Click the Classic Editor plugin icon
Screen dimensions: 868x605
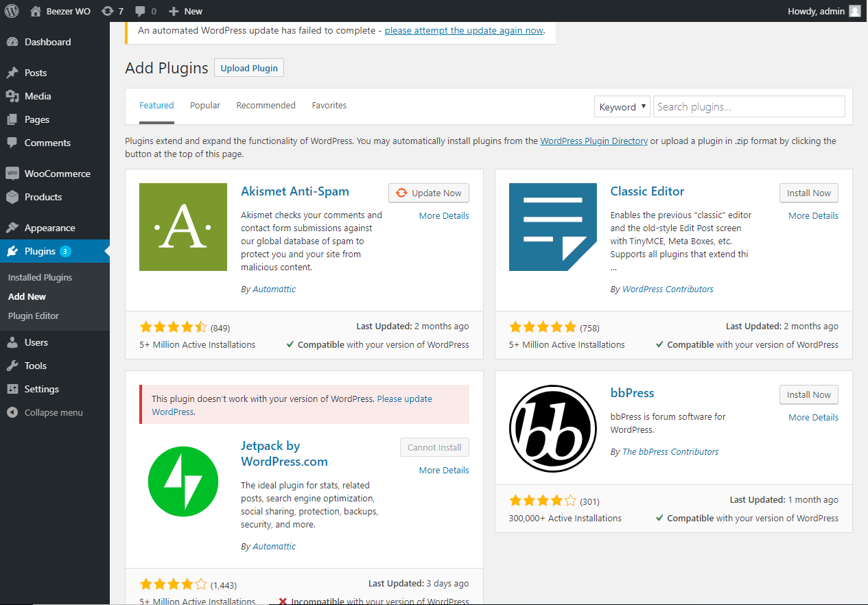553,227
